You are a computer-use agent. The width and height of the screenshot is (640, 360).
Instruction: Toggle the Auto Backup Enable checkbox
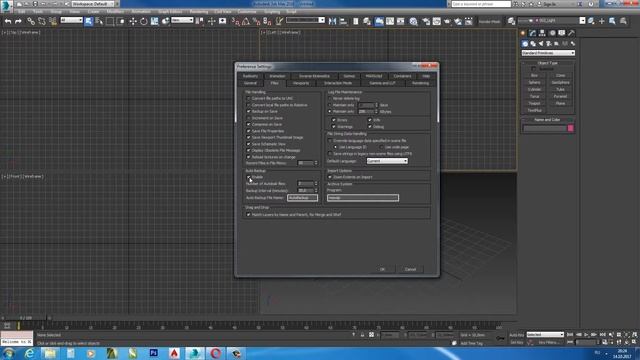[248, 177]
